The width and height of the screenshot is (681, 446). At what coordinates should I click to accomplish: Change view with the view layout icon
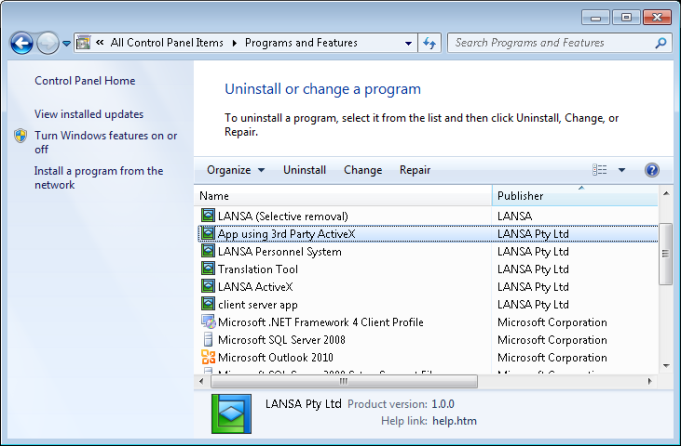(x=599, y=170)
